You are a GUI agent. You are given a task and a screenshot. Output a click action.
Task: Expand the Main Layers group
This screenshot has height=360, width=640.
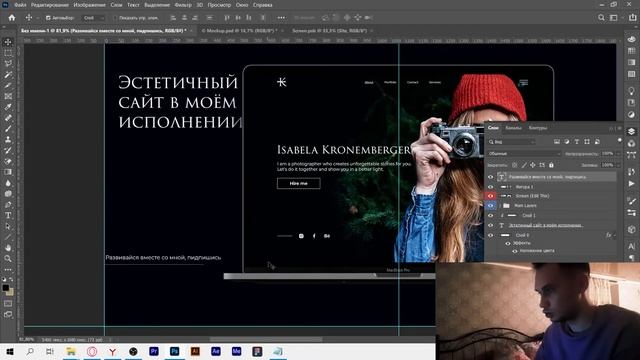click(x=500, y=206)
